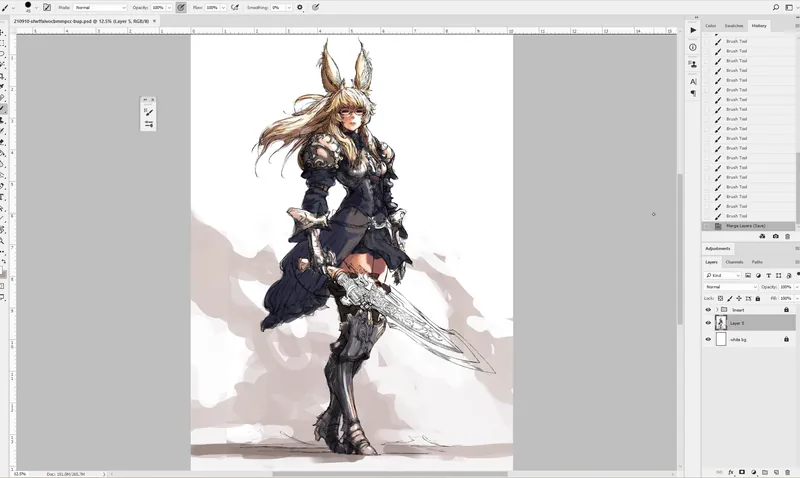Add a layer mask
Viewport: 800px width, 478px height.
[x=742, y=472]
